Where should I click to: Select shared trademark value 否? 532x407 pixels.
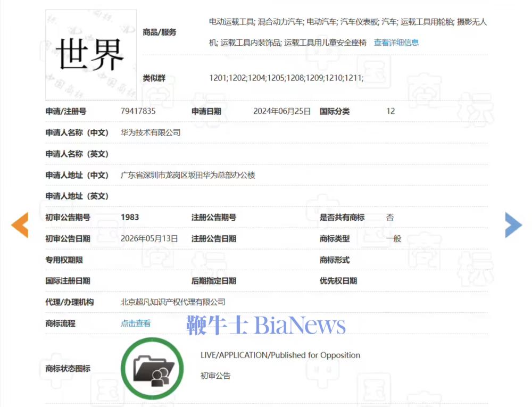[390, 218]
